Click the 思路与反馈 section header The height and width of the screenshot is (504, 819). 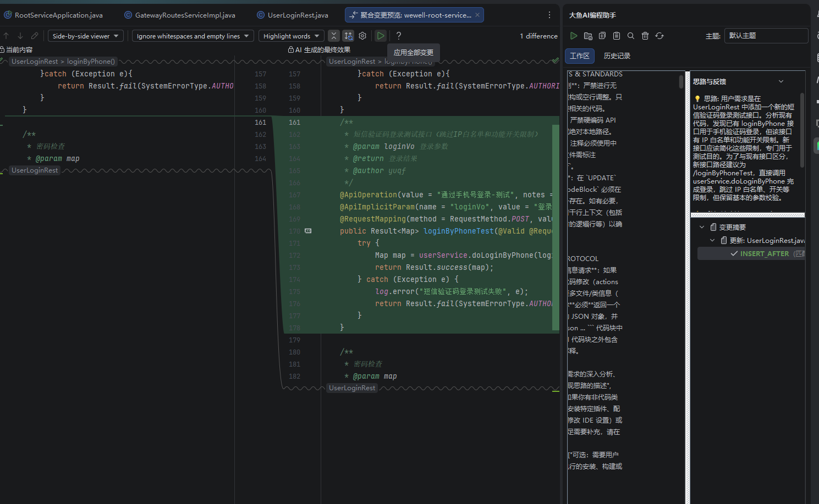(710, 82)
